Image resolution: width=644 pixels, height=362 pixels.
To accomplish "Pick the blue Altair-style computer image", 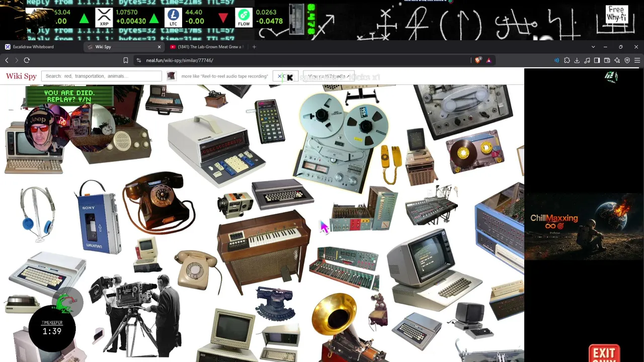I will coord(499,227).
